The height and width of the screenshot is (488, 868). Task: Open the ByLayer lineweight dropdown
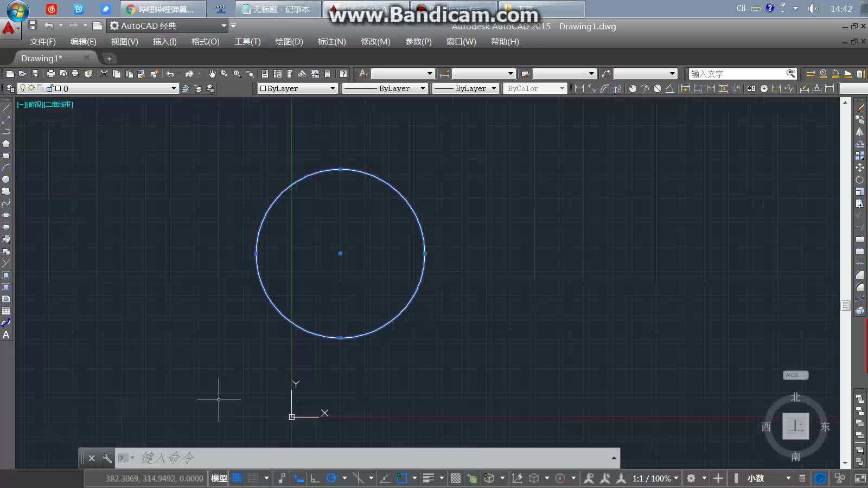click(494, 88)
